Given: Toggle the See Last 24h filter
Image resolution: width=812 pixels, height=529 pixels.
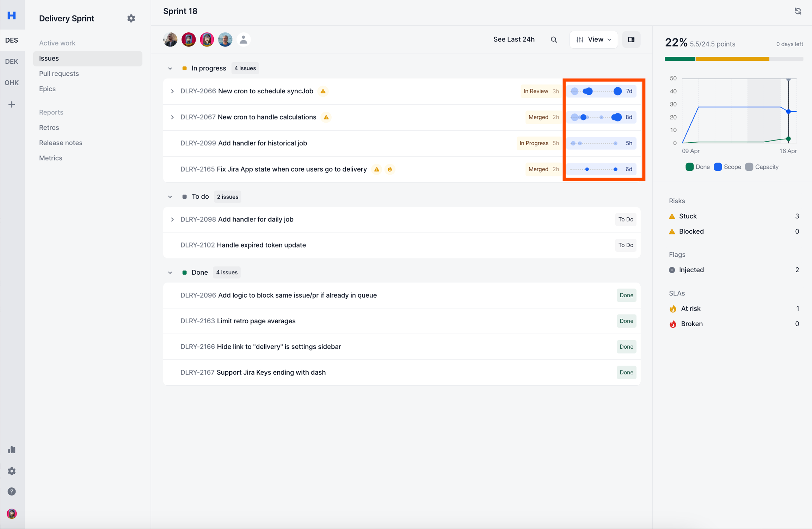Looking at the screenshot, I should [513, 39].
